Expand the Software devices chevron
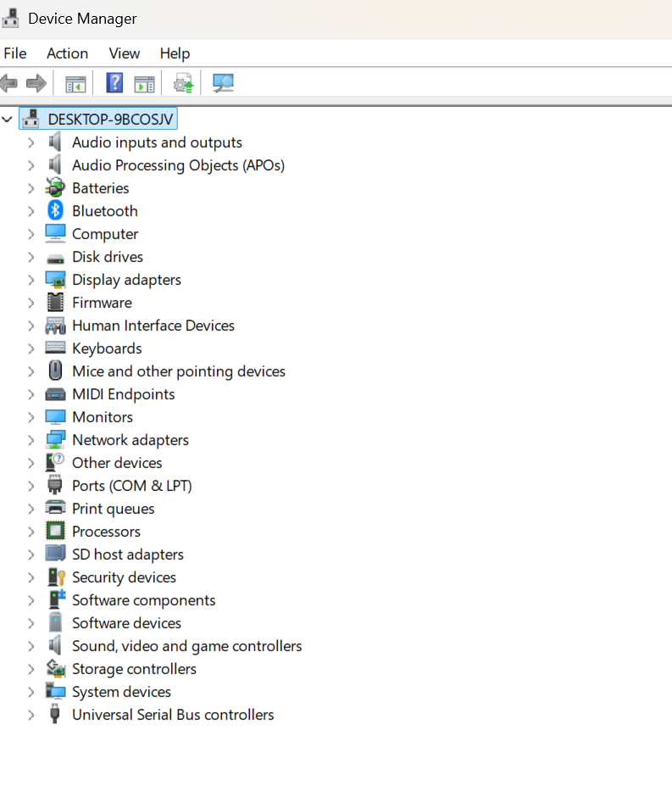The image size is (672, 797). click(31, 622)
